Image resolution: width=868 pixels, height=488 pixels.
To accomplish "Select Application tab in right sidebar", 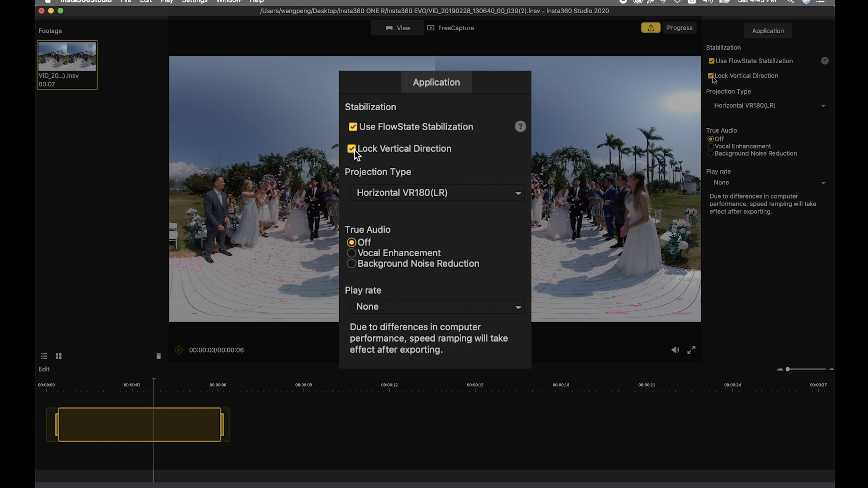I will click(x=768, y=31).
